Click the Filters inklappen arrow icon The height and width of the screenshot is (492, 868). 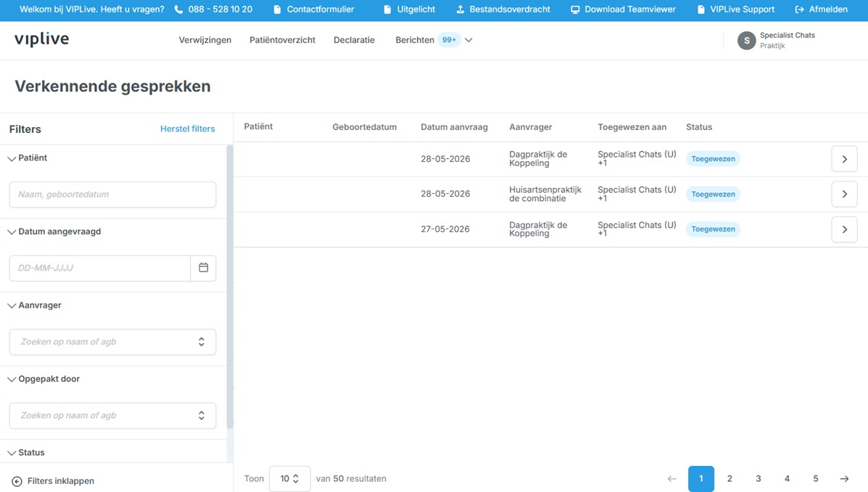point(17,481)
